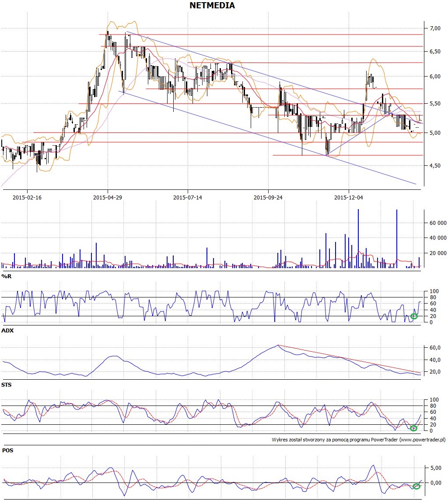Image resolution: width=448 pixels, height=500 pixels.
Task: Click the tallest December volume bar
Action: [358, 238]
